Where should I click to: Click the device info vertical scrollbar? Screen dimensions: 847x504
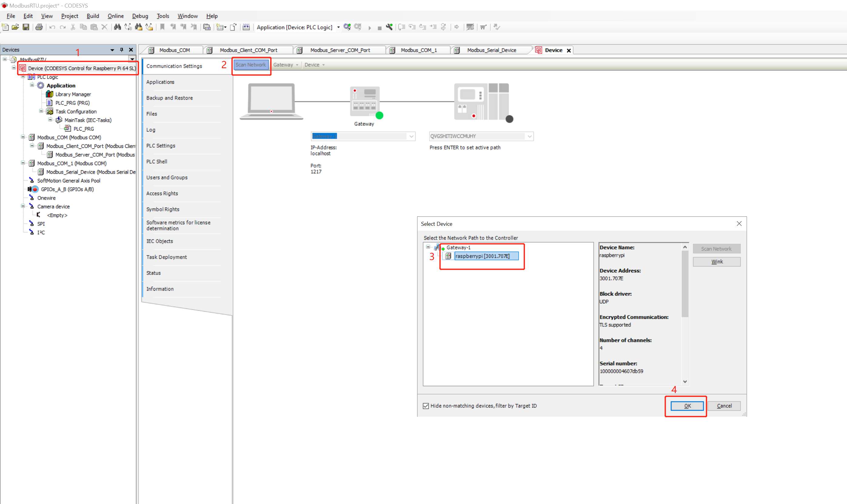[685, 284]
